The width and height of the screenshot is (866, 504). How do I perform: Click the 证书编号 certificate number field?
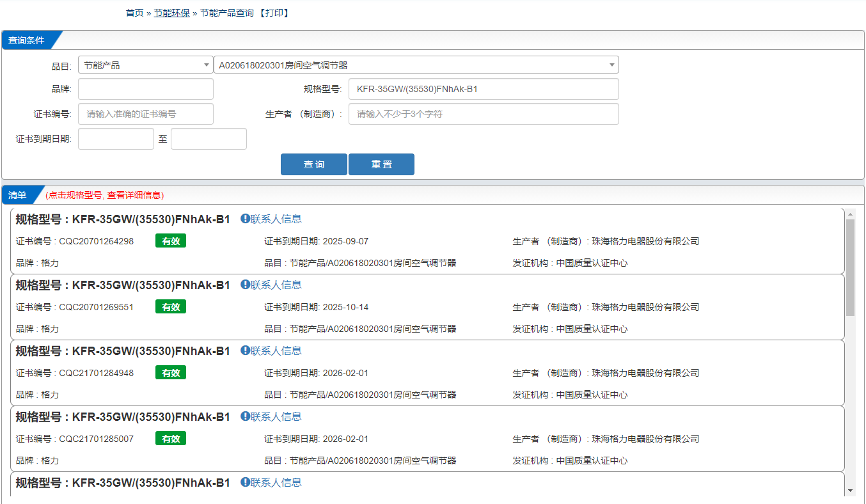[146, 114]
